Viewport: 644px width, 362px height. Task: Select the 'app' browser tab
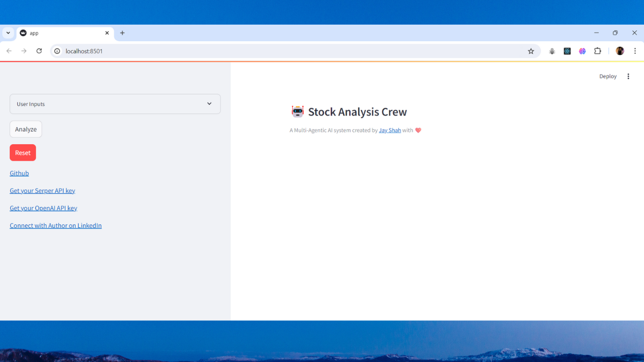65,33
